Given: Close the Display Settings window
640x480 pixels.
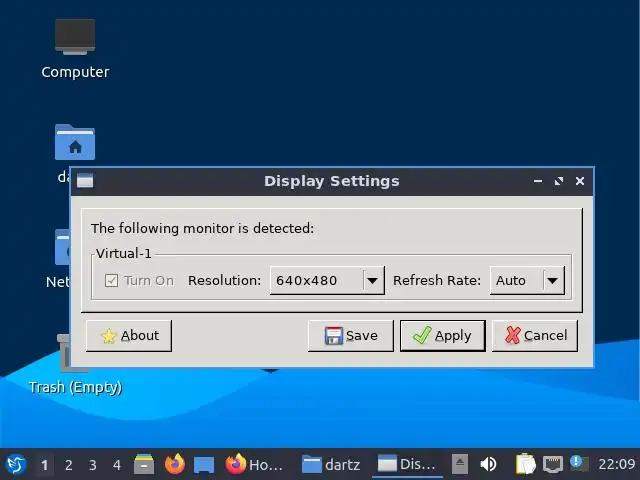Looking at the screenshot, I should tap(580, 181).
